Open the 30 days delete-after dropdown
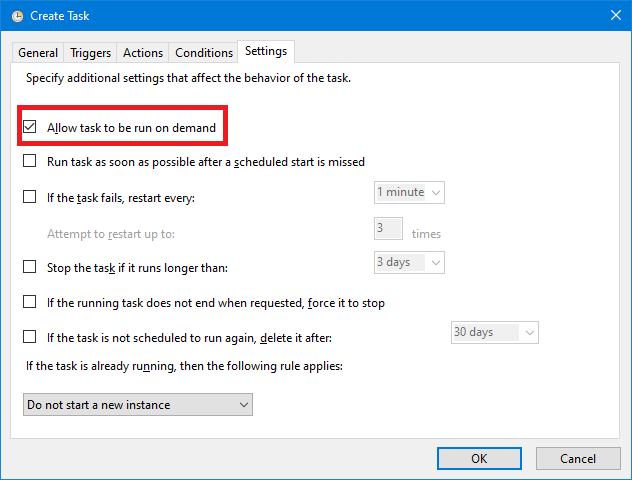632x480 pixels. (495, 332)
